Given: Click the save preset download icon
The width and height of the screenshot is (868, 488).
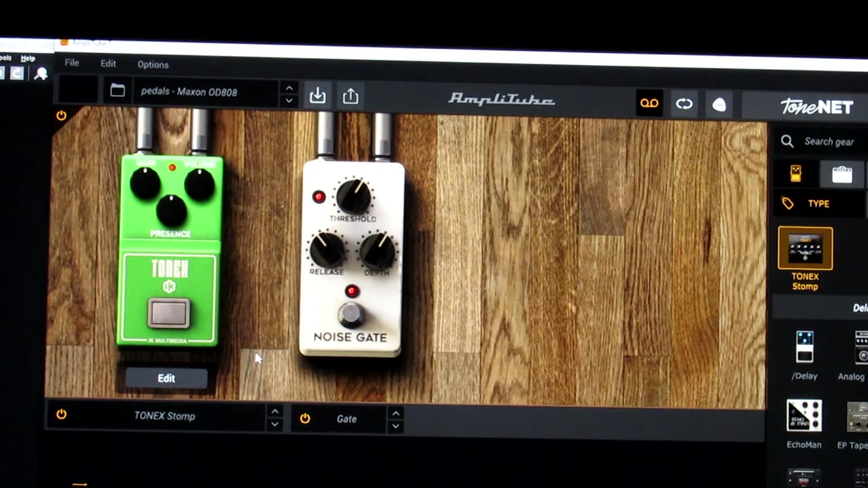Looking at the screenshot, I should [x=317, y=96].
